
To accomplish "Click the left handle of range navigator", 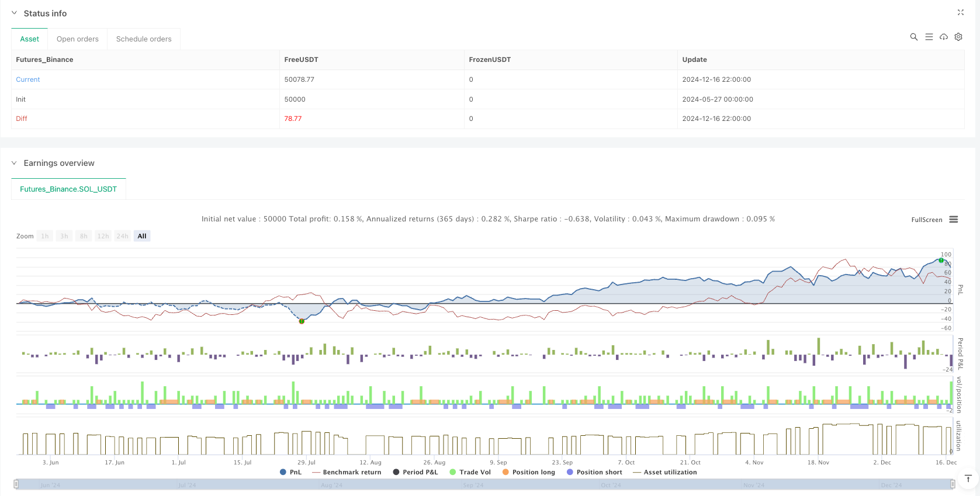I will pos(16,484).
